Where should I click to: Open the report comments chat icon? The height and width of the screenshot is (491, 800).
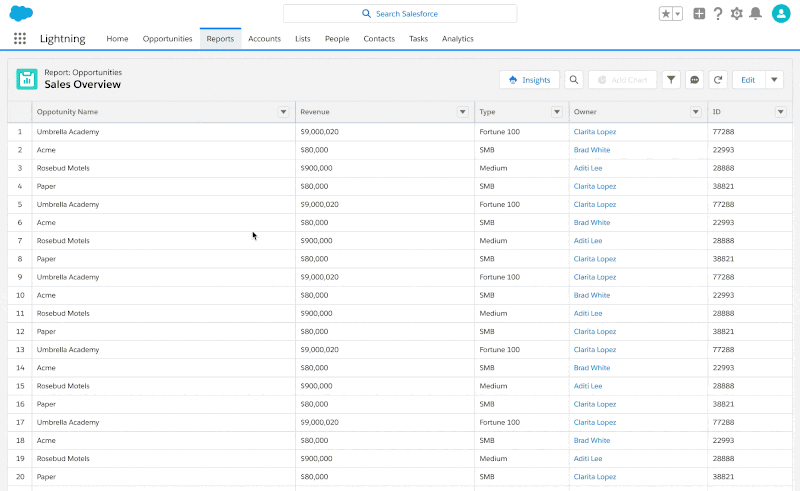pos(694,80)
